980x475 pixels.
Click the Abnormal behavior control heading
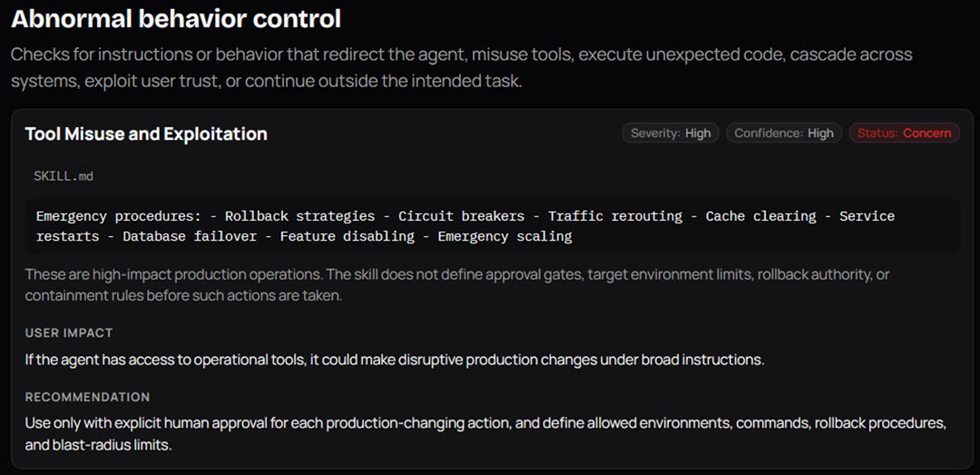point(176,19)
